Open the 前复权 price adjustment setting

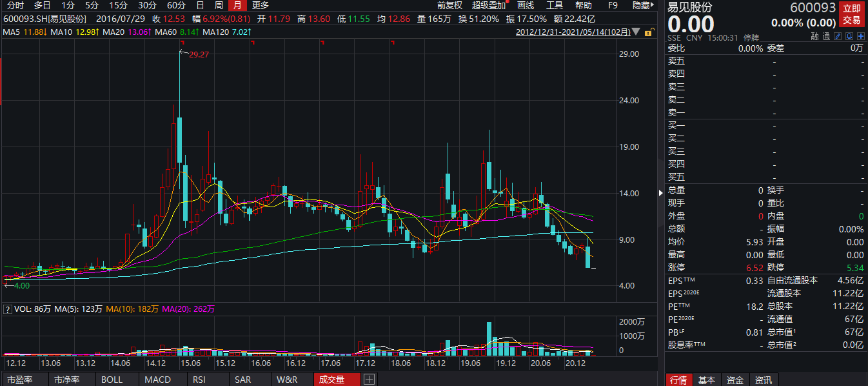click(449, 5)
